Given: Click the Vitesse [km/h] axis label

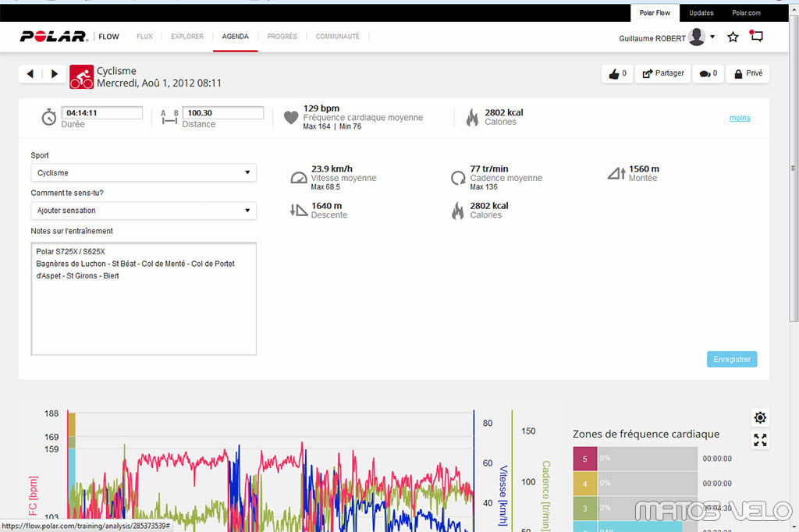Looking at the screenshot, I should [x=503, y=495].
